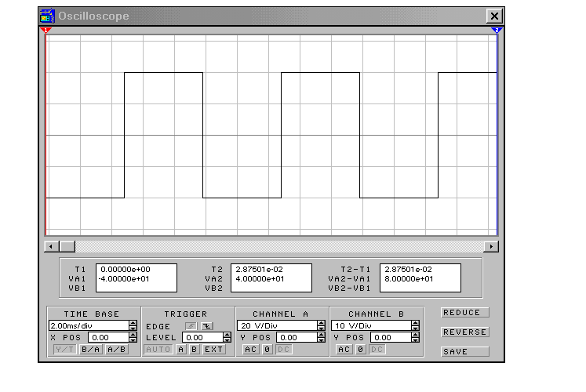Adjust time base scale stepper
The height and width of the screenshot is (392, 586).
[133, 325]
